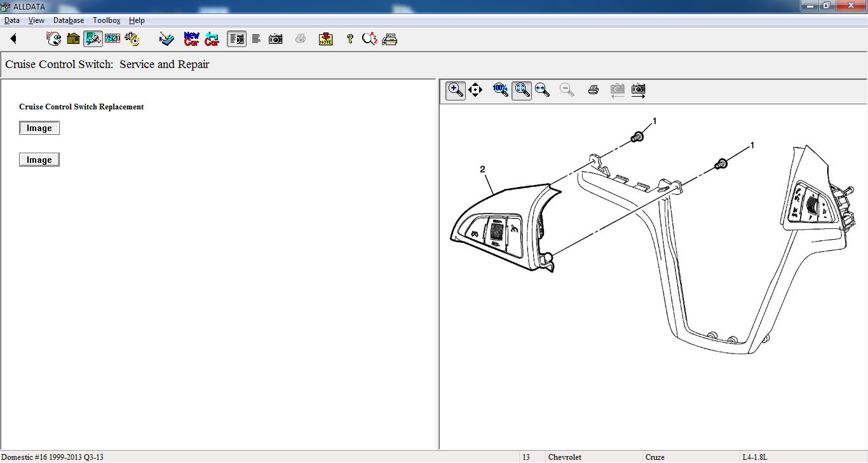The width and height of the screenshot is (868, 463).
Task: Advance to the next image
Action: click(638, 90)
